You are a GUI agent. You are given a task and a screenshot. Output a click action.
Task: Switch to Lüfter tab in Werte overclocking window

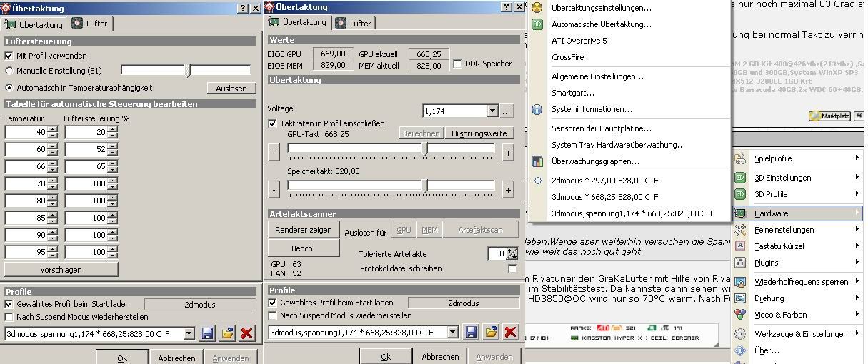pyautogui.click(x=354, y=23)
